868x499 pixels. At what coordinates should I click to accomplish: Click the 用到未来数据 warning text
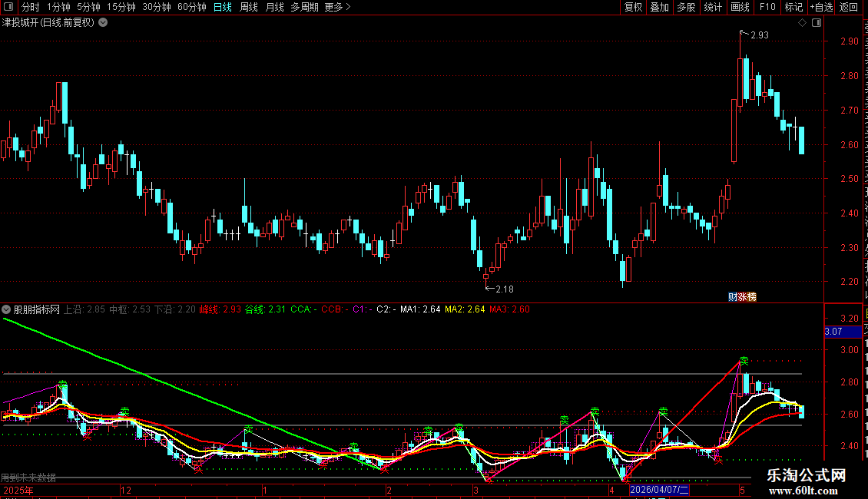pos(28,478)
